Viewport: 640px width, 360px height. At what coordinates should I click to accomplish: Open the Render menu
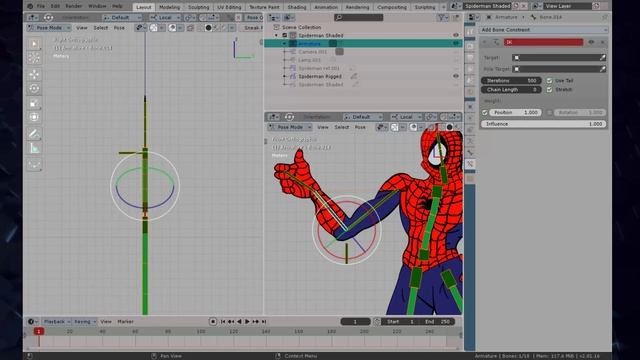coord(73,6)
